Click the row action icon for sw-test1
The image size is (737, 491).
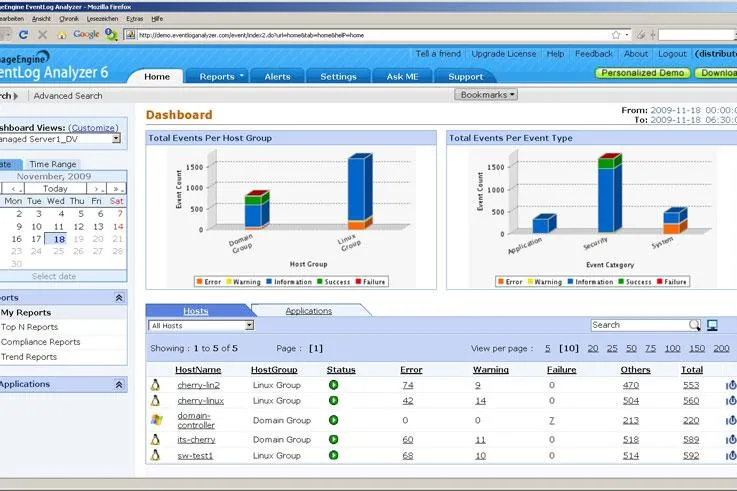[731, 456]
